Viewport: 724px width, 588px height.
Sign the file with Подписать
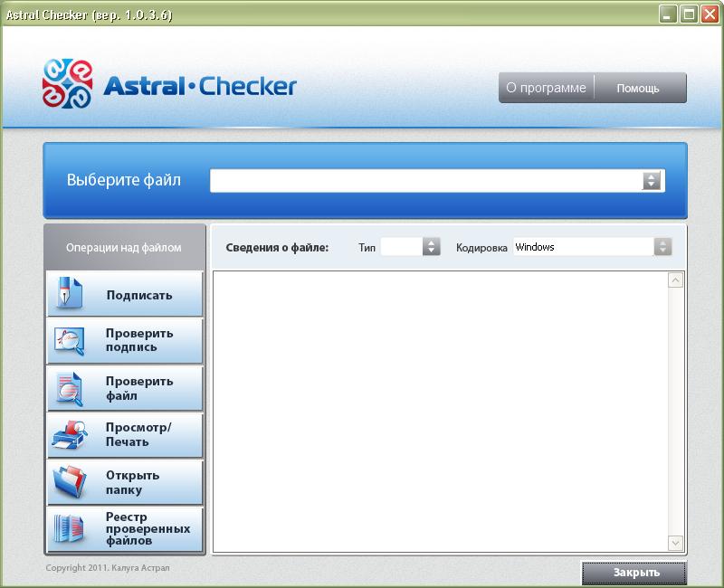pos(125,294)
